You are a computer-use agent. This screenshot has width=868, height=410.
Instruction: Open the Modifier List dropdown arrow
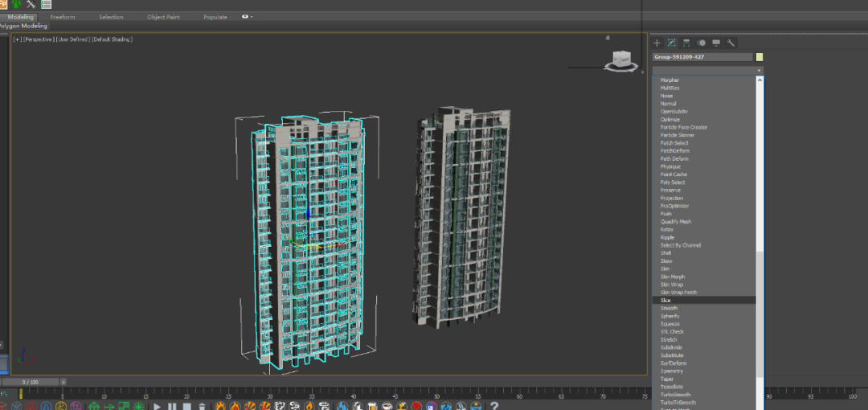point(759,71)
